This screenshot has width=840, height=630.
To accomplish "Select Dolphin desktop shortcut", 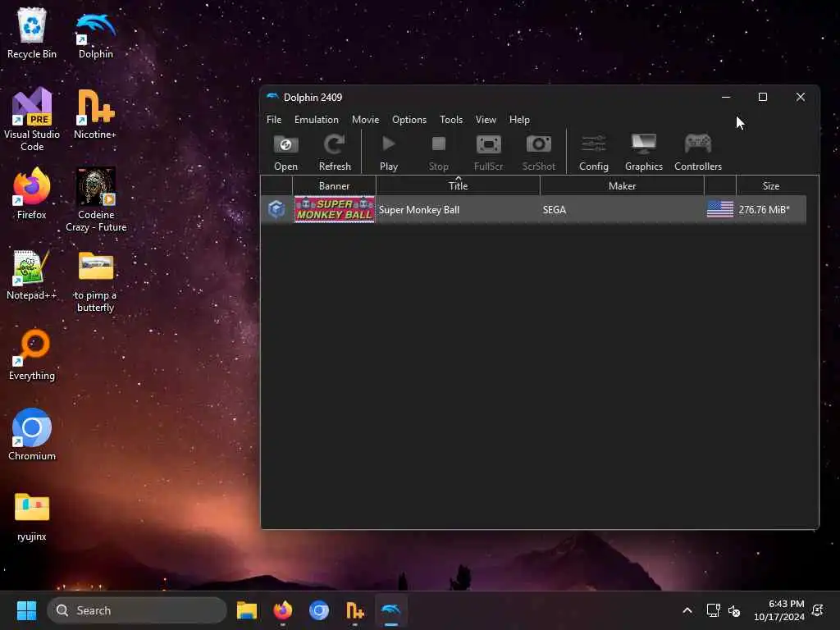I will (96, 33).
